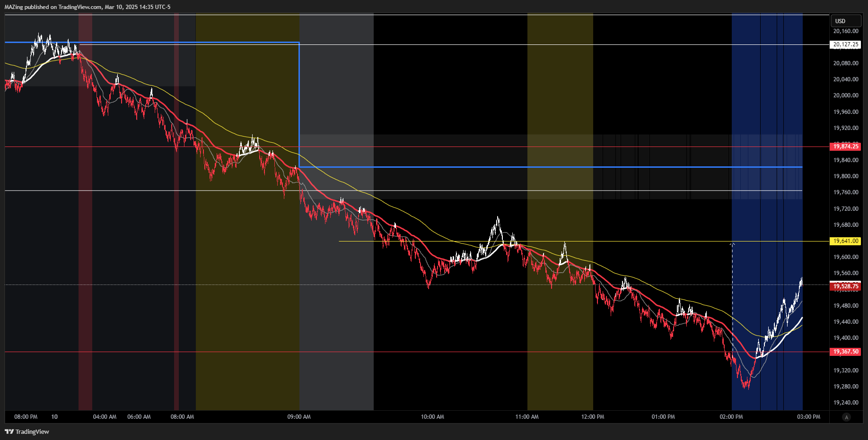Open the USD currency selector

click(x=846, y=21)
